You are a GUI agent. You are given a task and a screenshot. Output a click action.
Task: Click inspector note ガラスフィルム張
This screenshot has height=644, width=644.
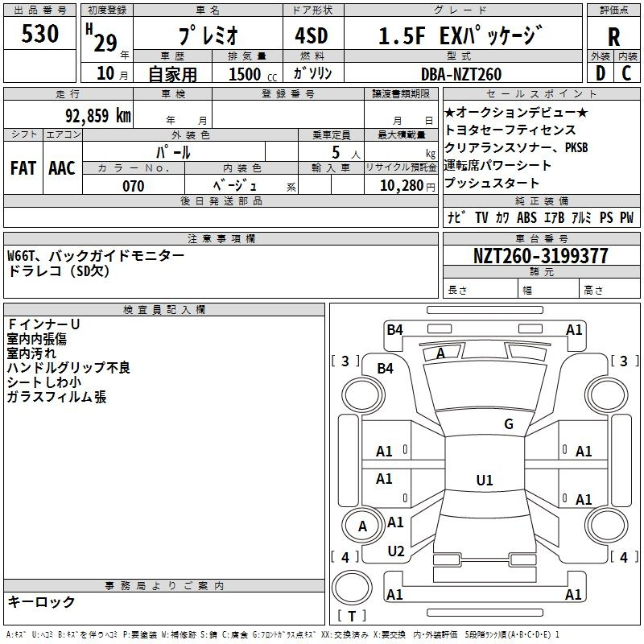pyautogui.click(x=56, y=397)
